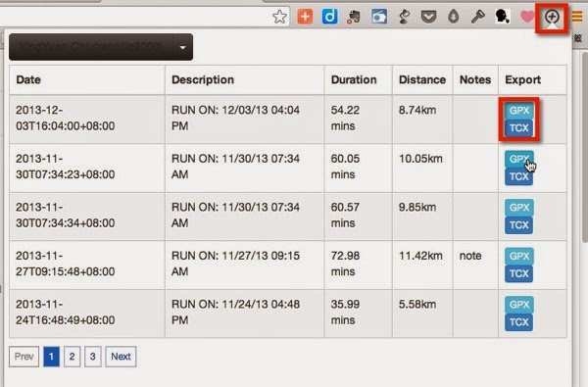Click the Evernote elephant extension
The width and height of the screenshot is (588, 387).
coord(354,17)
